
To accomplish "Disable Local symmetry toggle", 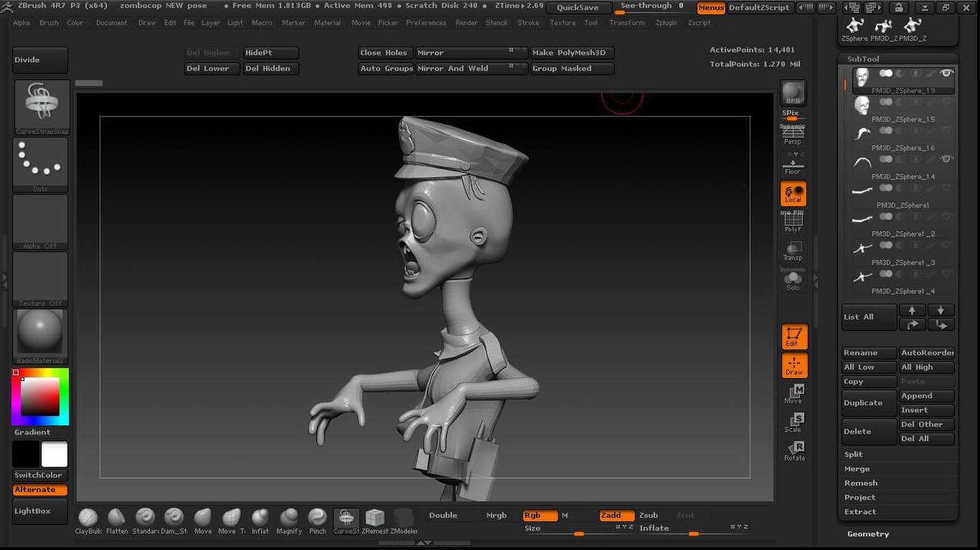I will (792, 194).
